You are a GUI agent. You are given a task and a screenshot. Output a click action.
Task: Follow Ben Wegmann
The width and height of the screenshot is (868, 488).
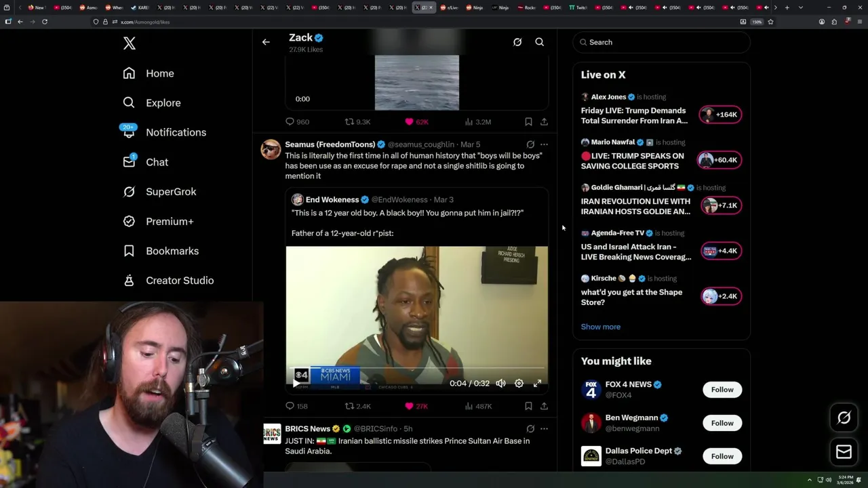[x=722, y=423]
